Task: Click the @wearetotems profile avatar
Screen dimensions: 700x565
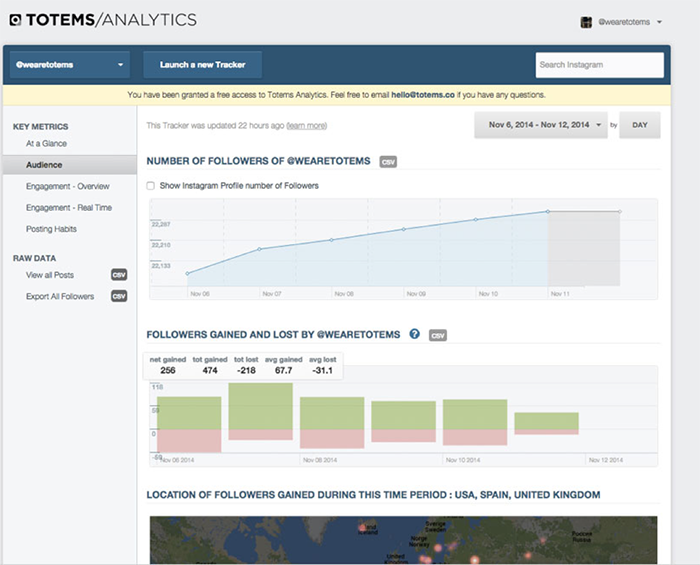Action: tap(586, 21)
